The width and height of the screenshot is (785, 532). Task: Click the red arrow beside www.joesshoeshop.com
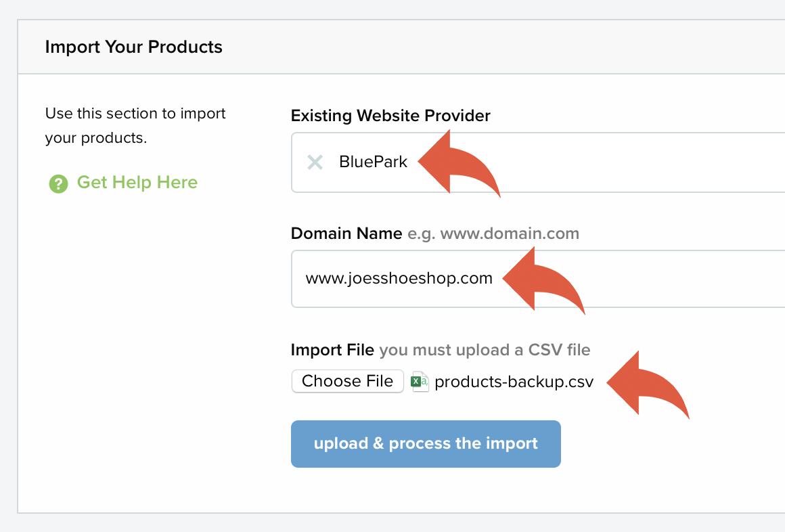coord(543,280)
